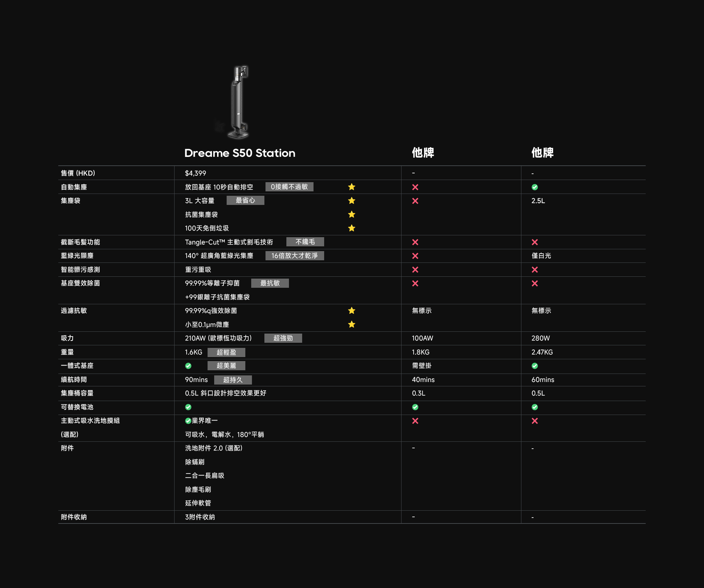Click the star next to 抗菌集塵袋
704x588 pixels.
coord(352,214)
